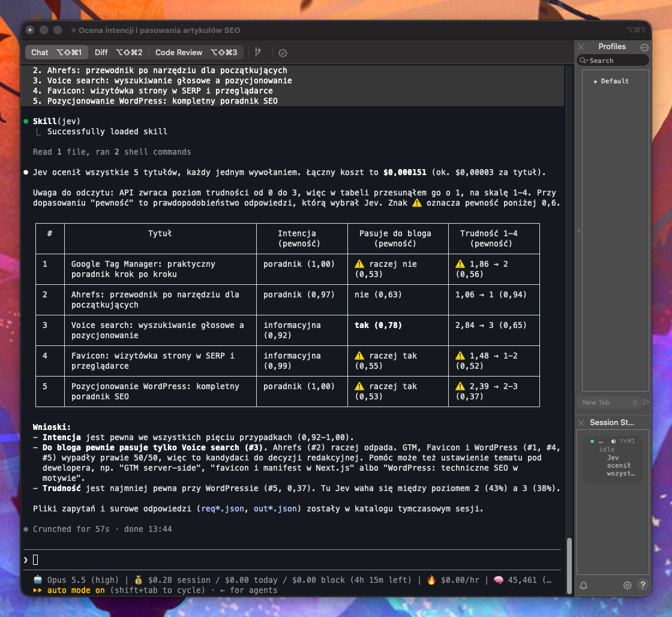This screenshot has width=672, height=617.
Task: Switch to the Diff tab
Action: pyautogui.click(x=118, y=52)
